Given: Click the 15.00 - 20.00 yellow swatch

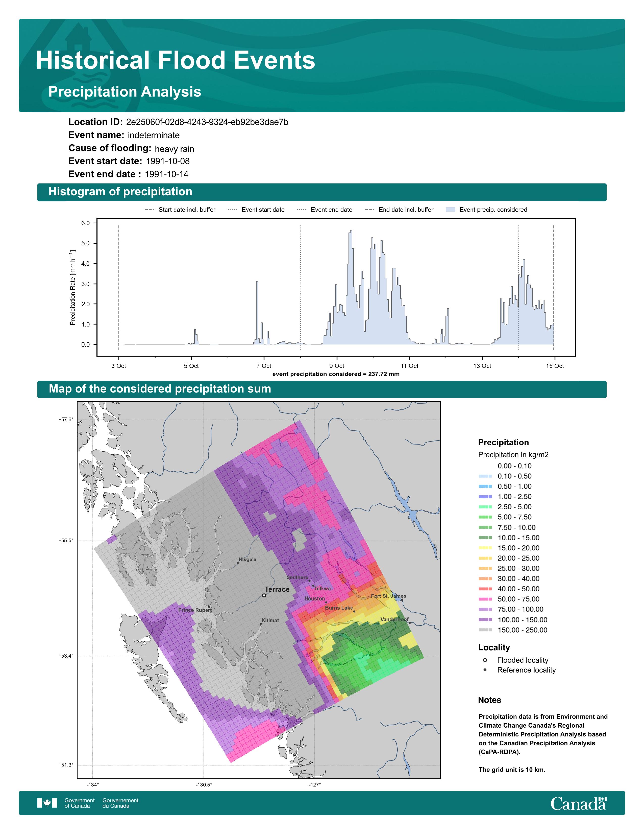Looking at the screenshot, I should (x=485, y=548).
